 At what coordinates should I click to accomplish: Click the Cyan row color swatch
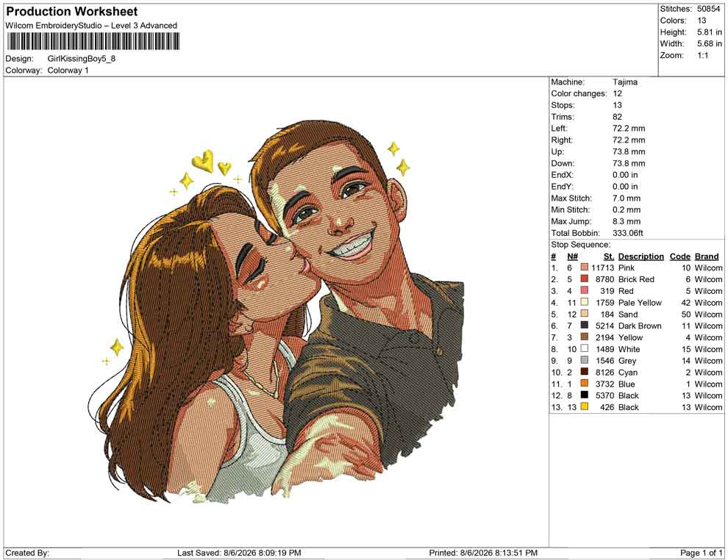[585, 372]
